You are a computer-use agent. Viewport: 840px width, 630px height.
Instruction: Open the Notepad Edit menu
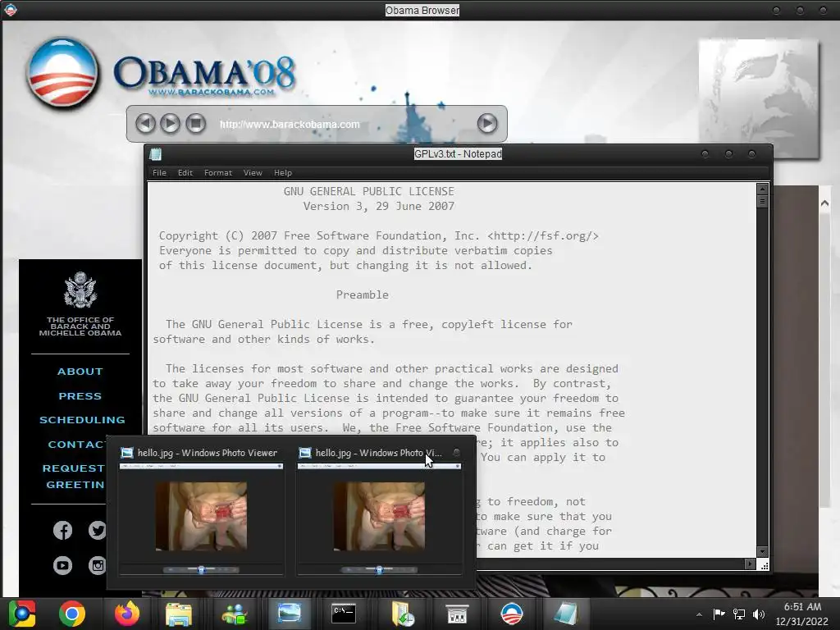[x=185, y=172]
